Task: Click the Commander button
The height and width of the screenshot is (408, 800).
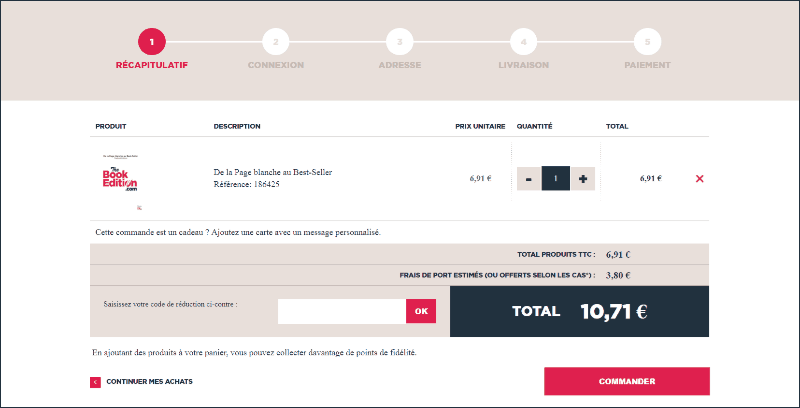Action: 627,381
